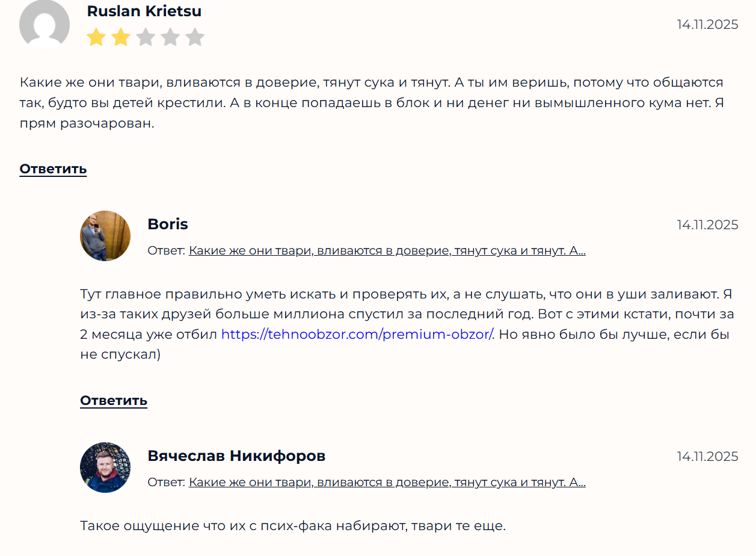Click the name Ruslan Krietsu
Viewport: 756px width, 556px height.
144,11
